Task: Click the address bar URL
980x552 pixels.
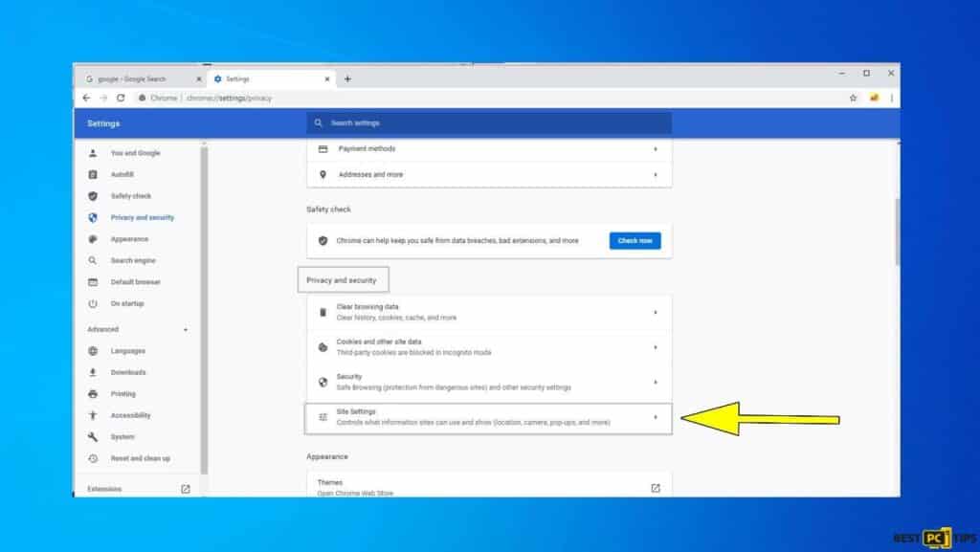Action: click(229, 98)
